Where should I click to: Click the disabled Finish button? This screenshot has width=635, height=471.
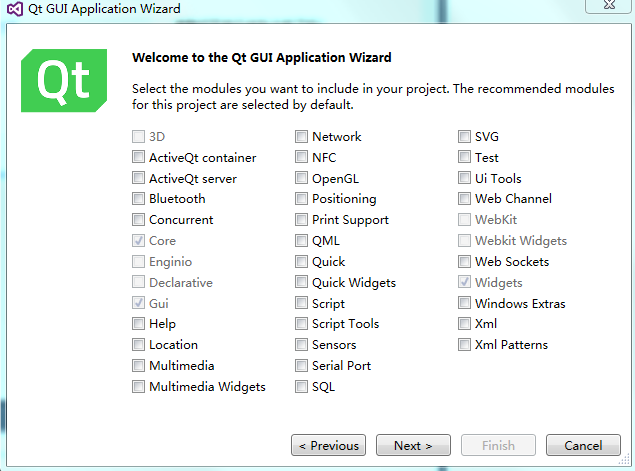tap(499, 445)
